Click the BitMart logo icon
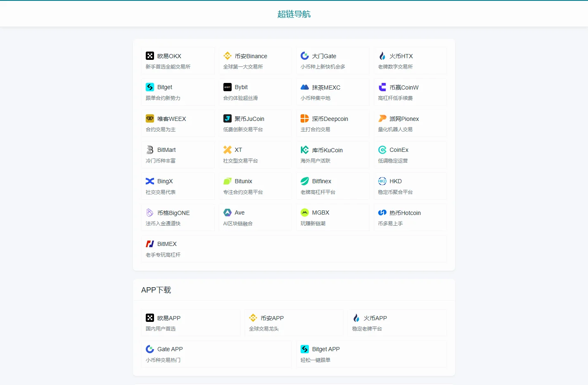588x385 pixels. click(150, 150)
